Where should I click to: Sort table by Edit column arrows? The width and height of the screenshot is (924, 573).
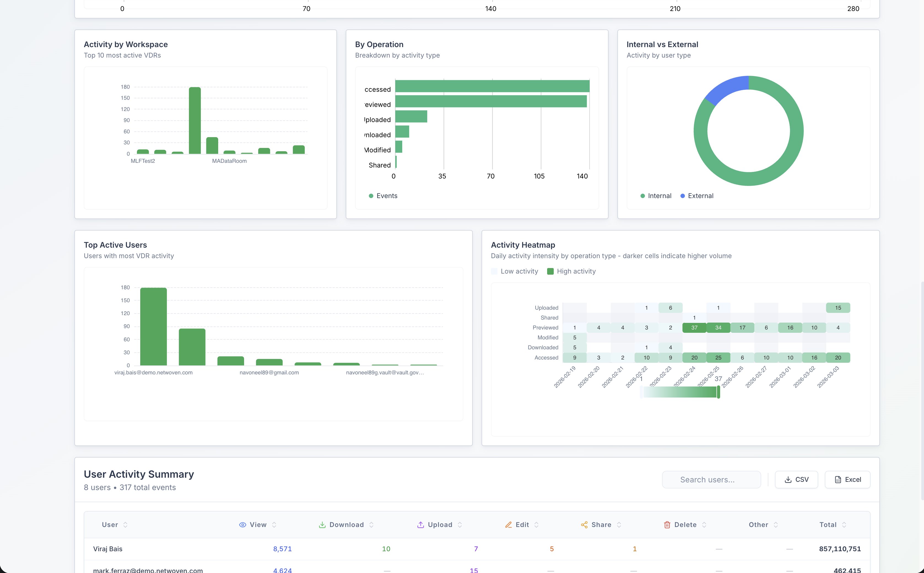pos(536,525)
